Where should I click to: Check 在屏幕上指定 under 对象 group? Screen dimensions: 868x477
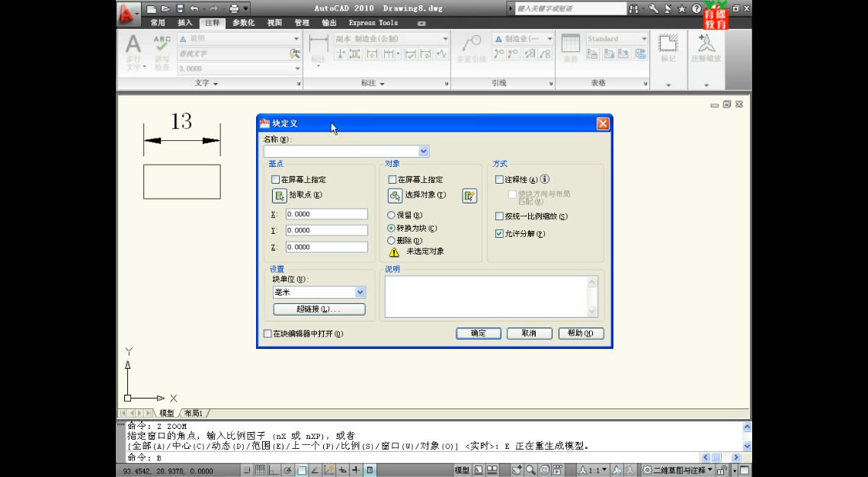pos(392,179)
